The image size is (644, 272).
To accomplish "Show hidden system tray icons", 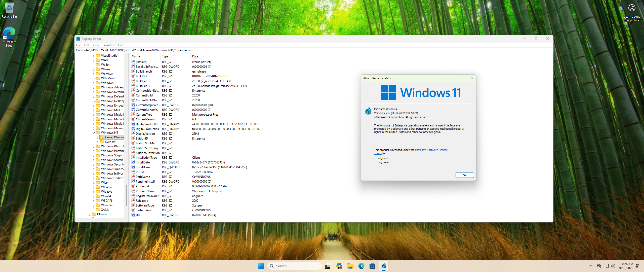I will coord(591,266).
